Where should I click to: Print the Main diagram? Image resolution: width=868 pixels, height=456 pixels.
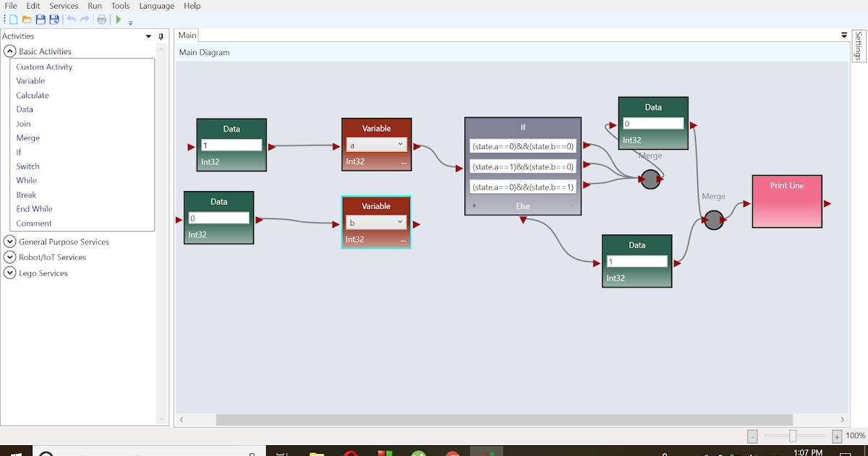pos(101,20)
